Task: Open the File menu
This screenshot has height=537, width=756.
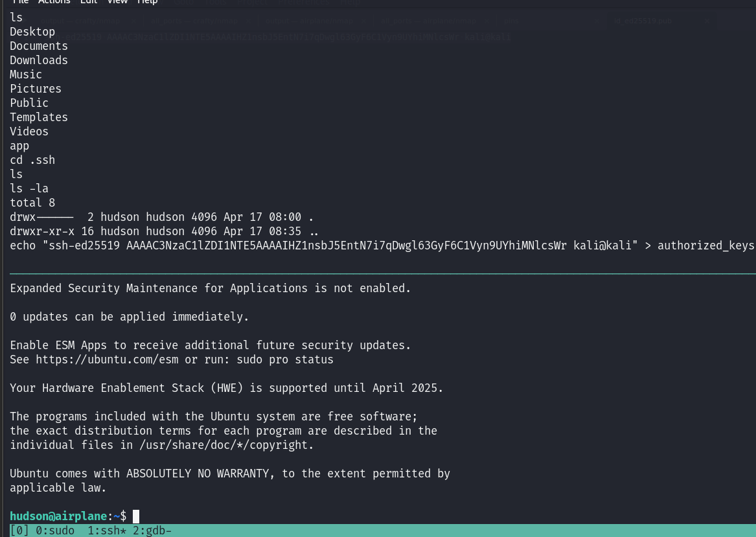Action: click(21, 2)
